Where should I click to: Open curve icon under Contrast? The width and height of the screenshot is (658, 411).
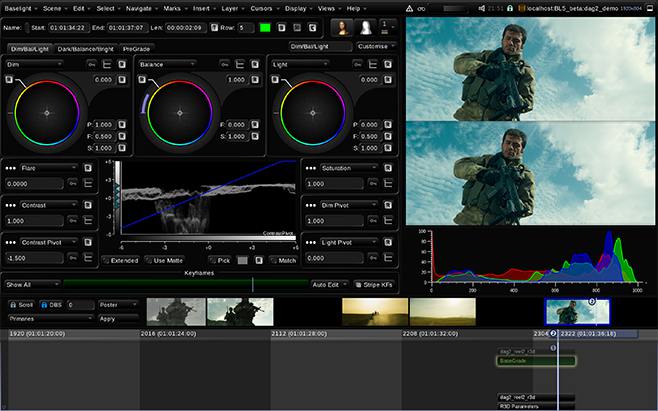(88, 220)
